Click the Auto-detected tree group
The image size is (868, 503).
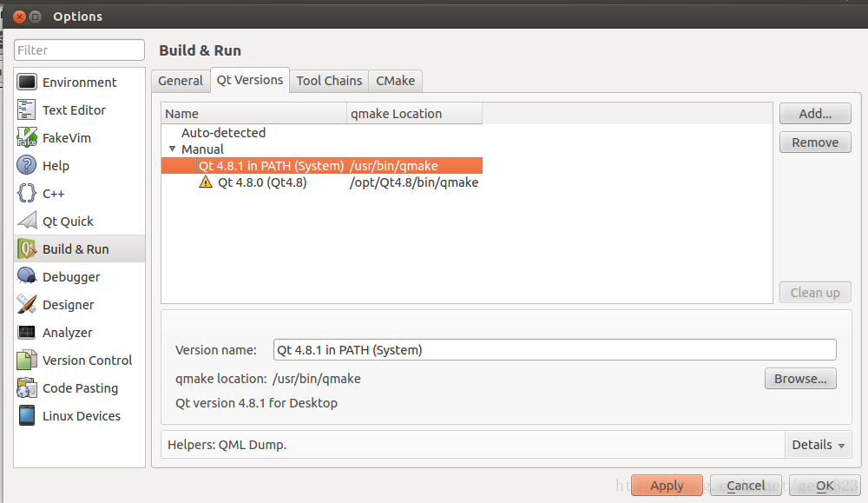[x=223, y=133]
